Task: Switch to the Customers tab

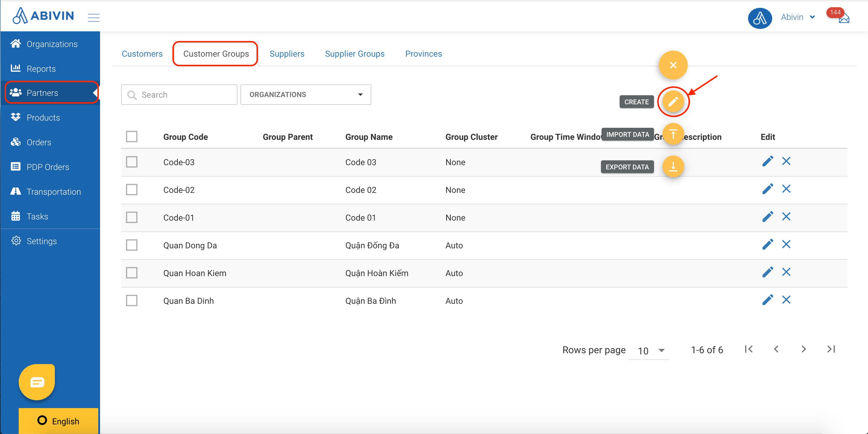Action: 142,54
